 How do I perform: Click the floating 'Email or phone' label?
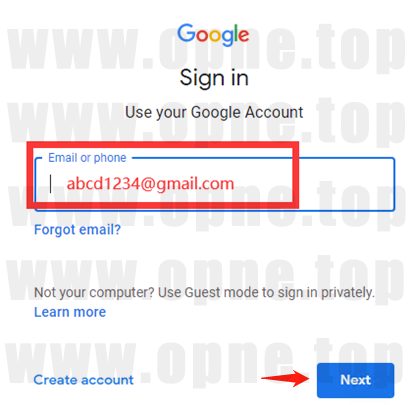[87, 158]
